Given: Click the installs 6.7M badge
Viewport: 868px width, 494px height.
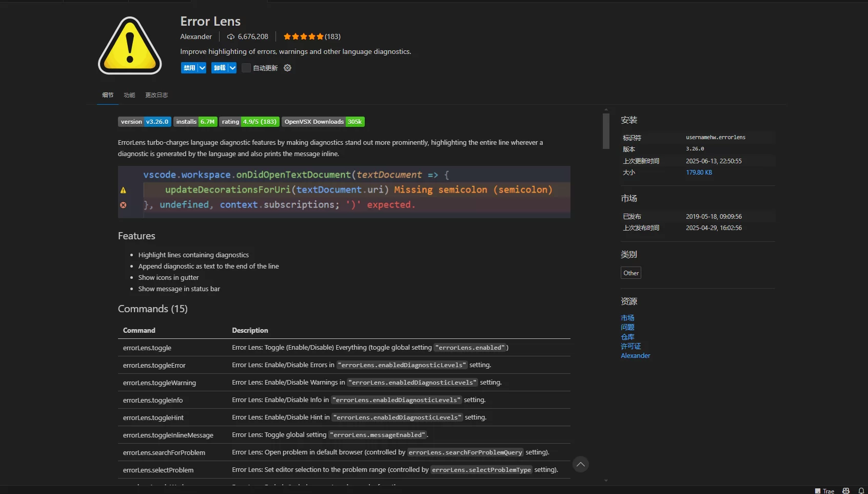Looking at the screenshot, I should pyautogui.click(x=195, y=122).
